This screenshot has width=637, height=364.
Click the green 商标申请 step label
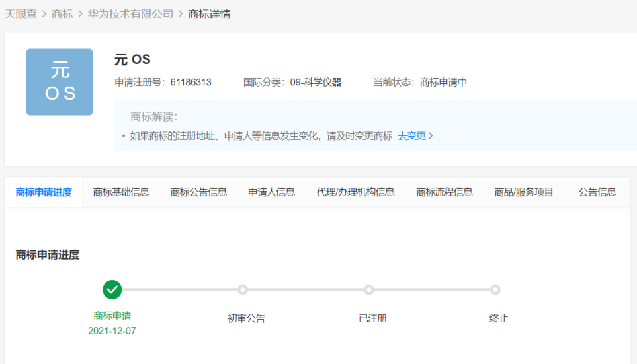112,316
